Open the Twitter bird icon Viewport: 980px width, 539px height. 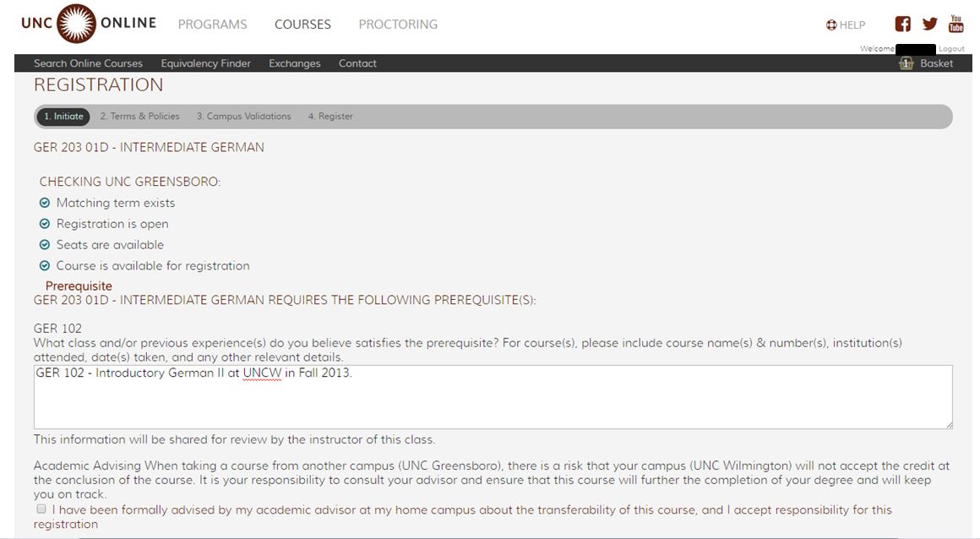tap(930, 24)
